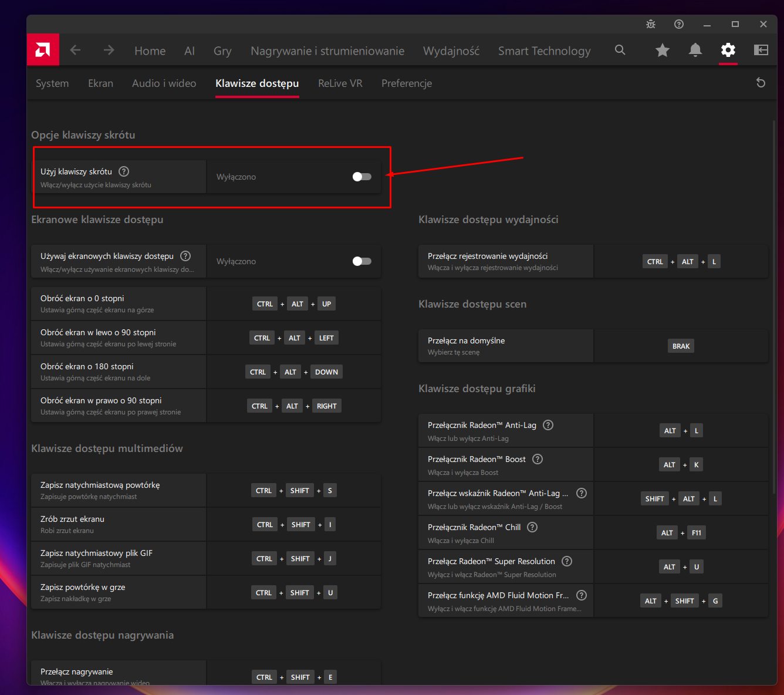Open the settings gear icon
Viewport: 784px width, 695px height.
[728, 50]
